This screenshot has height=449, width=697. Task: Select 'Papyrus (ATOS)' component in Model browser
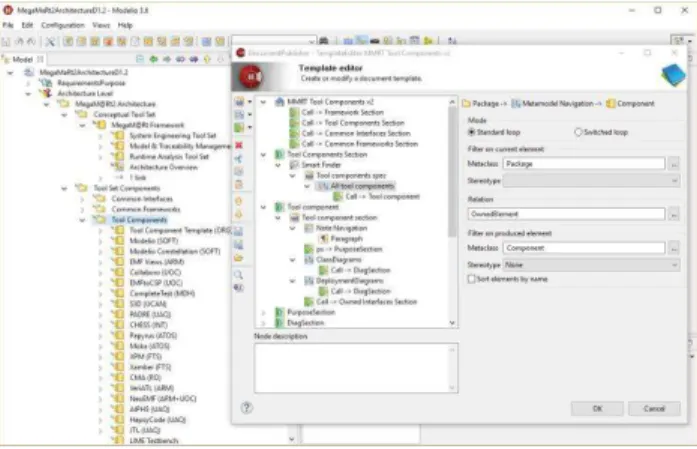coord(153,336)
